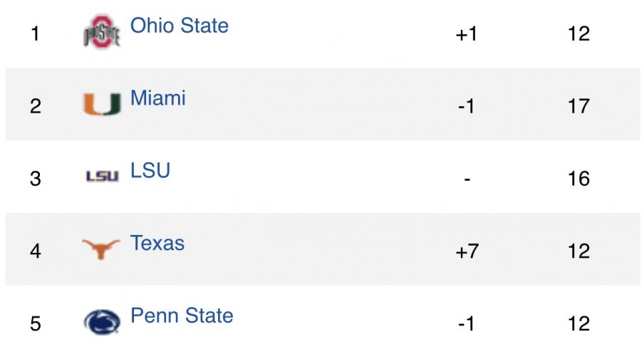Click the Texas Longhorns logo
The width and height of the screenshot is (644, 349).
(101, 249)
